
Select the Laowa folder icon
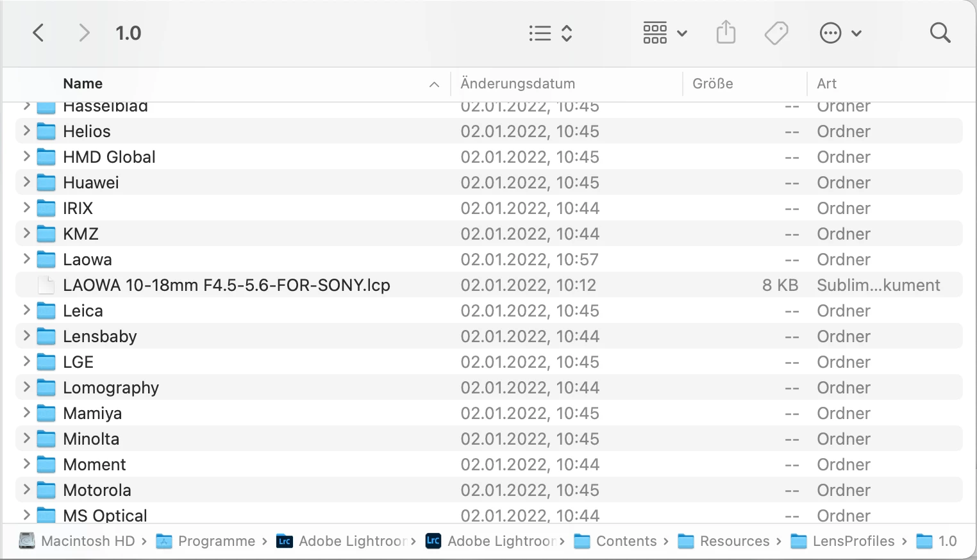pos(46,259)
